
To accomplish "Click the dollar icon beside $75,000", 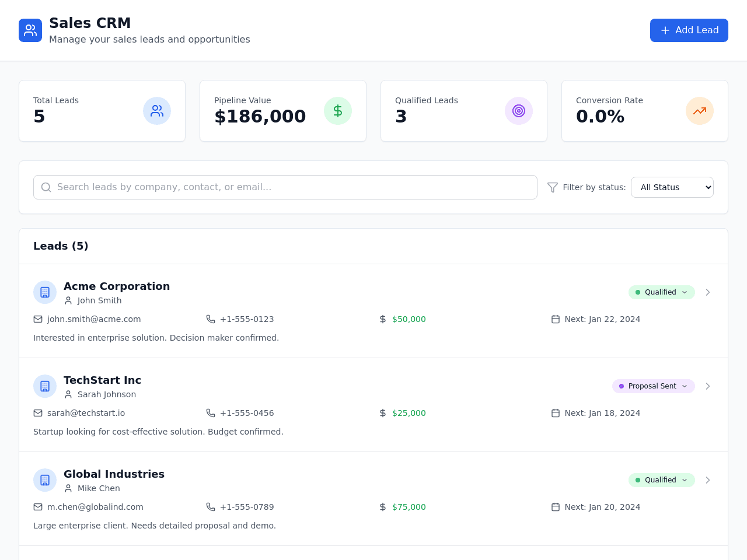I will click(383, 507).
